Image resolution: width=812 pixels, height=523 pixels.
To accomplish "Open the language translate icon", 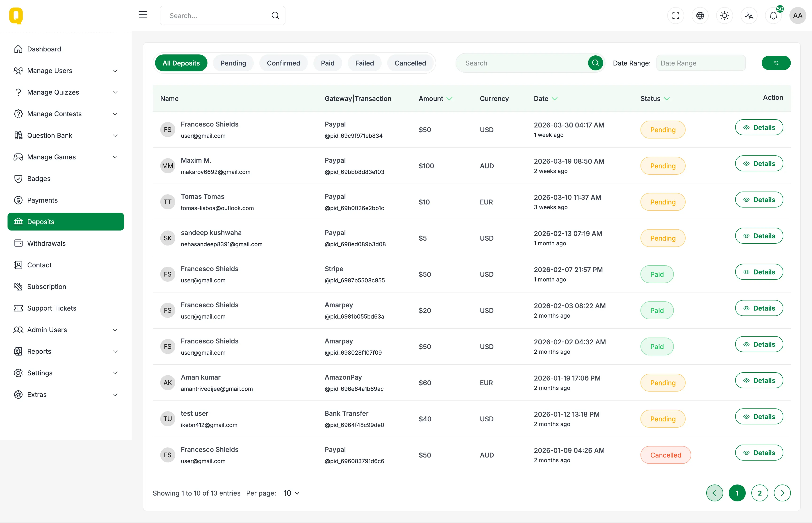I will 749,16.
